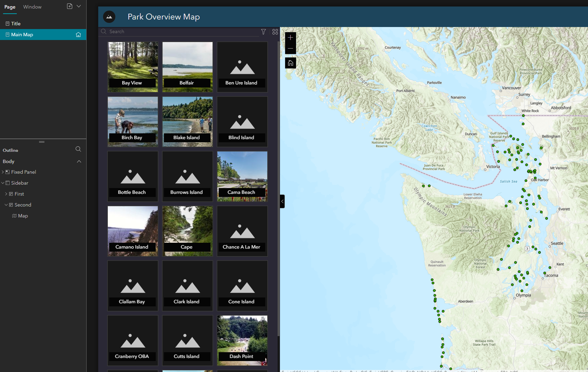Screen dimensions: 588x372
Task: Collapse the sidebar with the arrow handle
Action: click(x=282, y=201)
